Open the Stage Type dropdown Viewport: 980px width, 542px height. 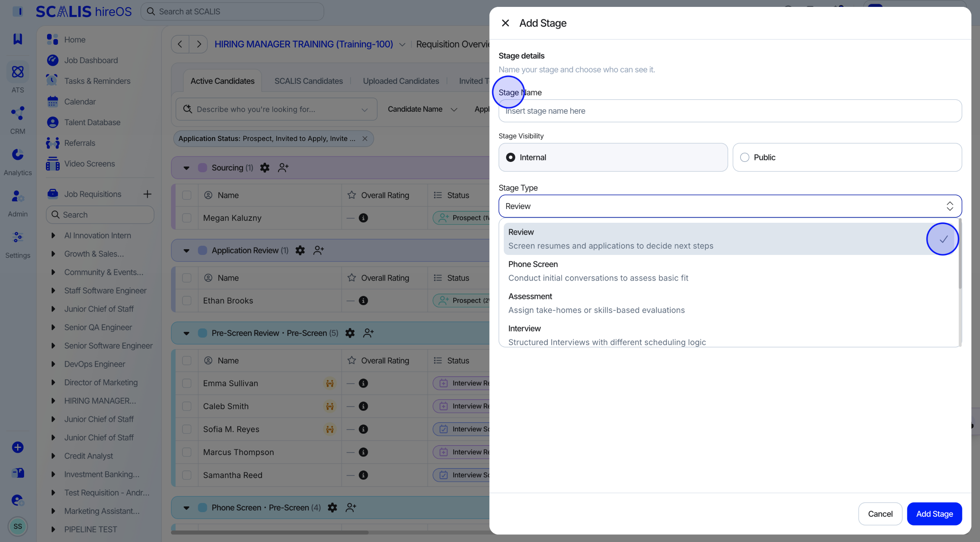click(x=730, y=206)
